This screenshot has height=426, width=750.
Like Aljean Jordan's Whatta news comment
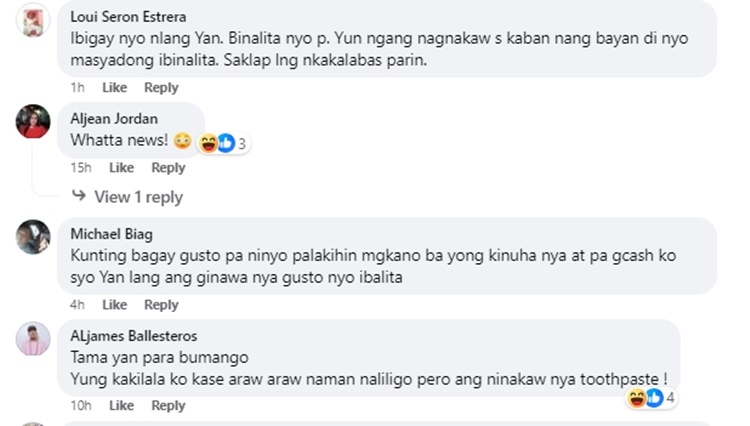[x=121, y=168]
